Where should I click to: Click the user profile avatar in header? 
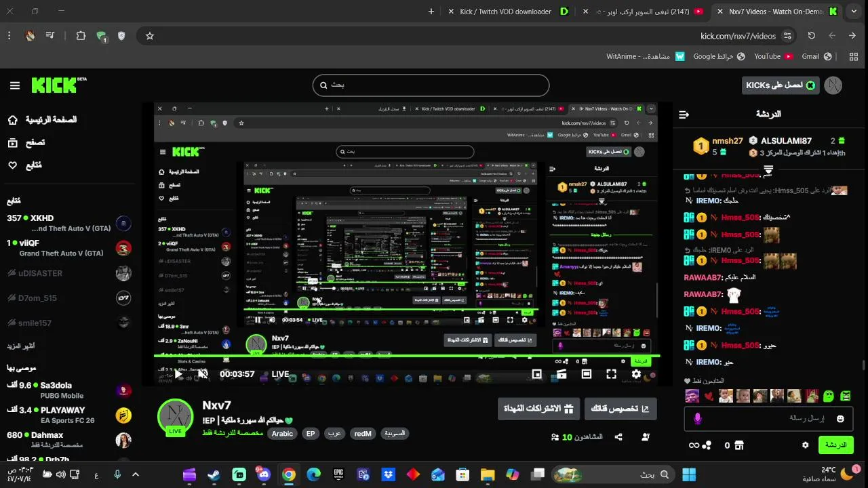(833, 85)
